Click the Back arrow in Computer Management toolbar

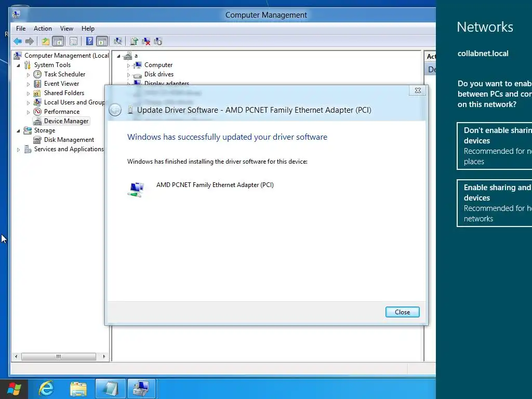coord(18,42)
